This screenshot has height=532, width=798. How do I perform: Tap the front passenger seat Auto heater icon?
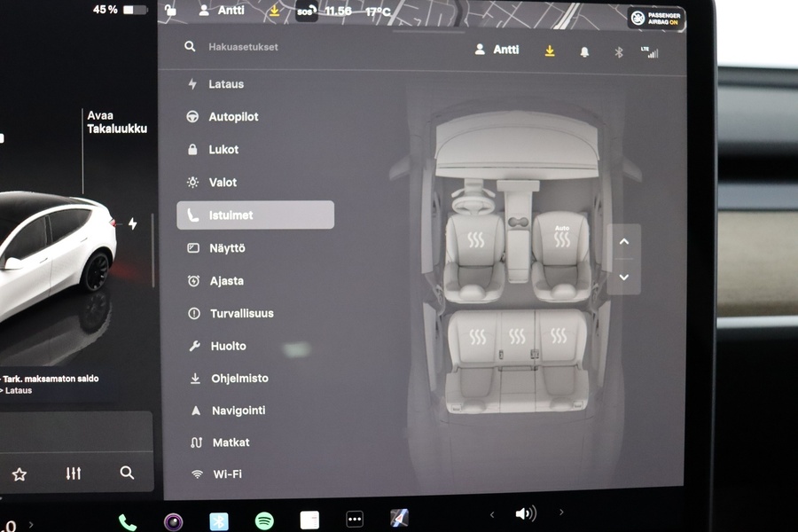coord(561,238)
